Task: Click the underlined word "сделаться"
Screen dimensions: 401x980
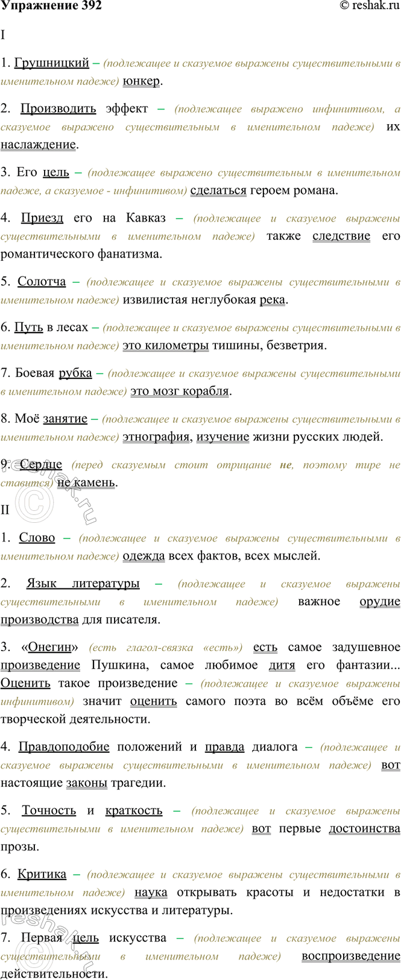Action: point(218,190)
